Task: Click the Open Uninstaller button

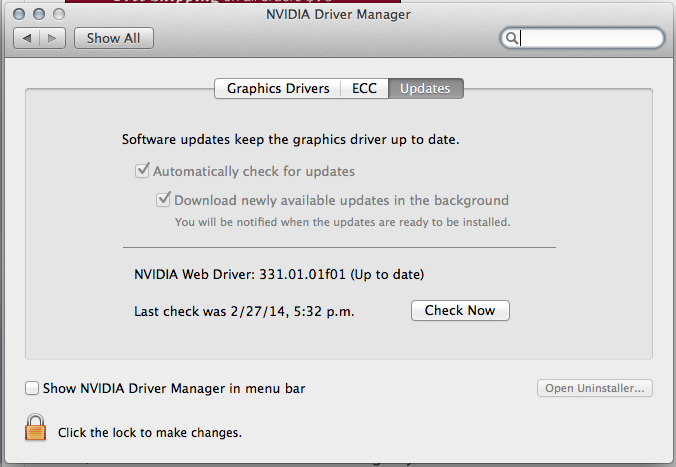Action: pos(594,388)
